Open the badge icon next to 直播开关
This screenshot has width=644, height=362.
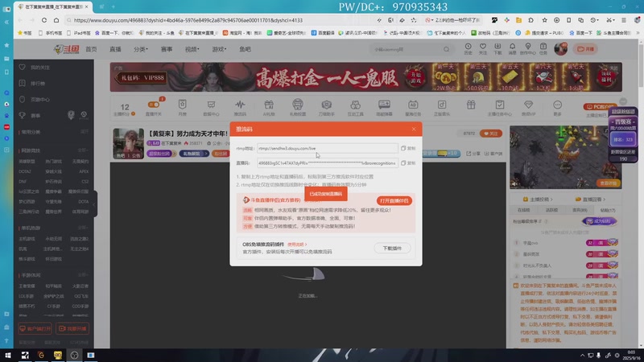183,108
